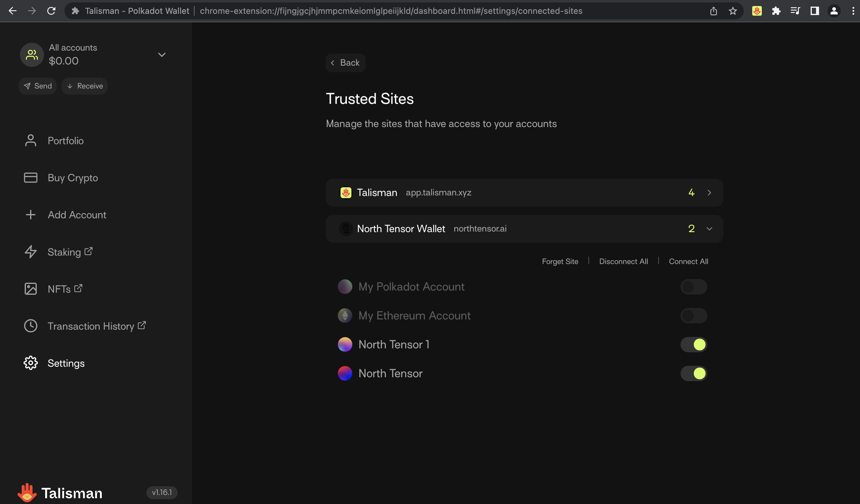Click the Back button
Screen dimensions: 860x504
click(345, 63)
